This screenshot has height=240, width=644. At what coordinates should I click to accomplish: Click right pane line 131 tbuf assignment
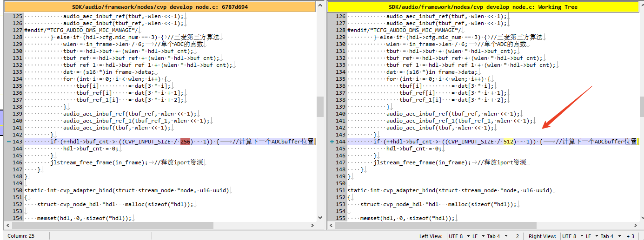451,51
